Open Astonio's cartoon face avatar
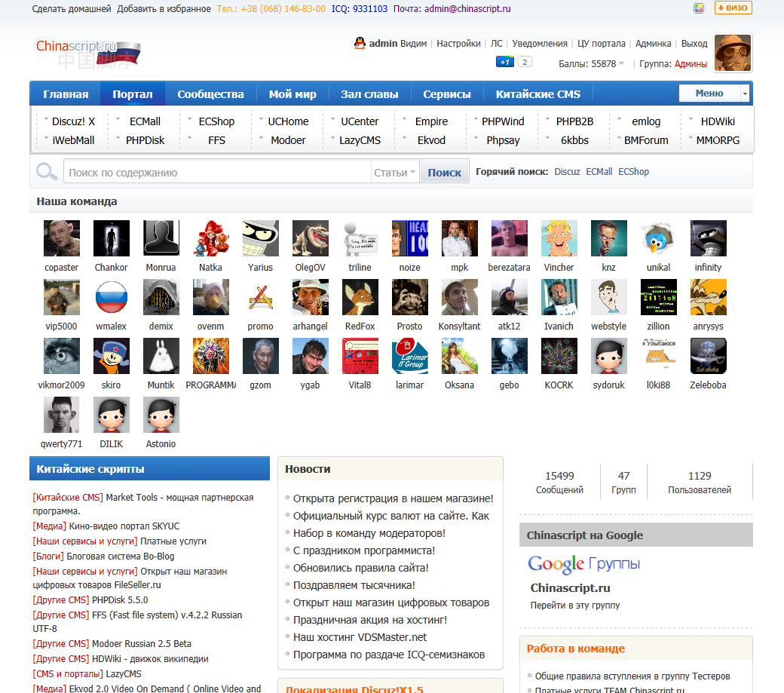 click(161, 415)
